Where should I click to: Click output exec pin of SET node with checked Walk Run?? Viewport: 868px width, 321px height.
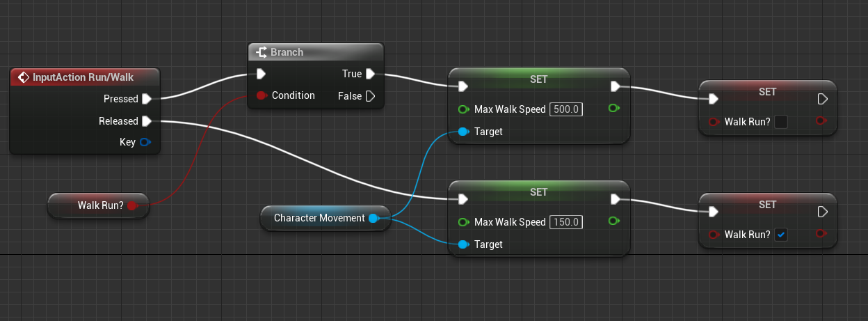pos(822,212)
